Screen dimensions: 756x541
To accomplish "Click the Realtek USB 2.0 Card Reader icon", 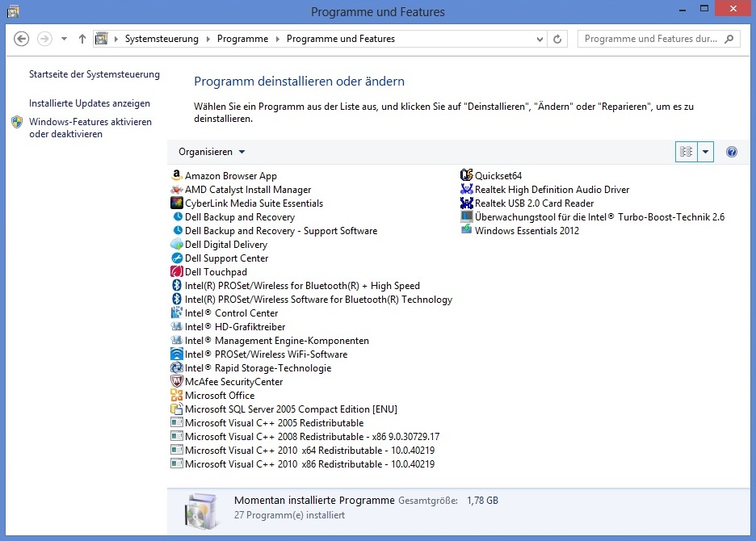I will [x=467, y=203].
